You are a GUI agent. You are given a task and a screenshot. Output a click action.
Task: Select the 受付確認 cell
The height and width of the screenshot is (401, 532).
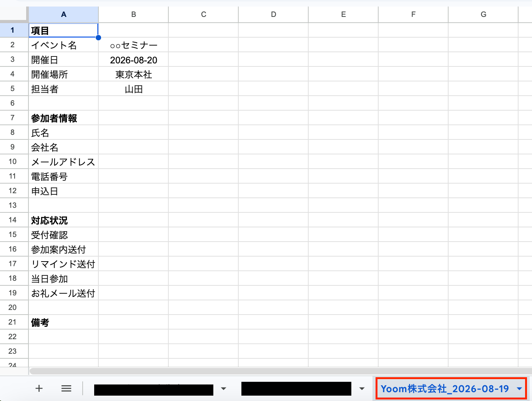(63, 235)
